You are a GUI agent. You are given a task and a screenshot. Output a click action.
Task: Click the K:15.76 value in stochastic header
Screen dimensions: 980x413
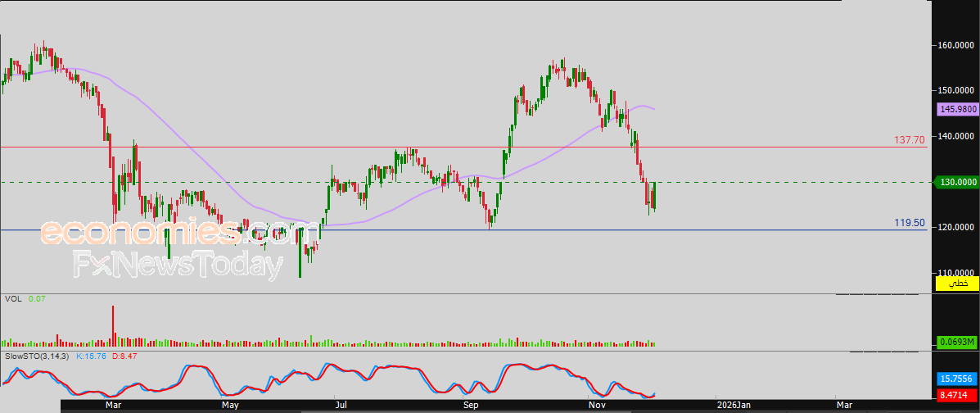[90, 357]
